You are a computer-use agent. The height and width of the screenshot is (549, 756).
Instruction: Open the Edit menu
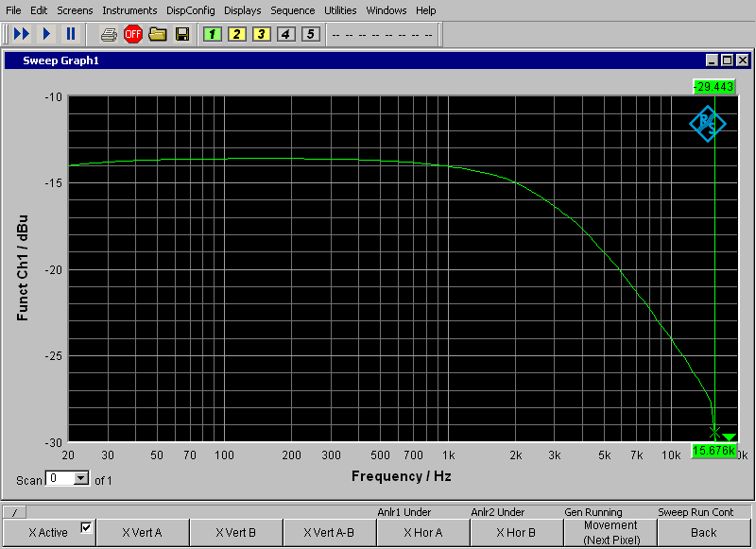click(x=39, y=10)
